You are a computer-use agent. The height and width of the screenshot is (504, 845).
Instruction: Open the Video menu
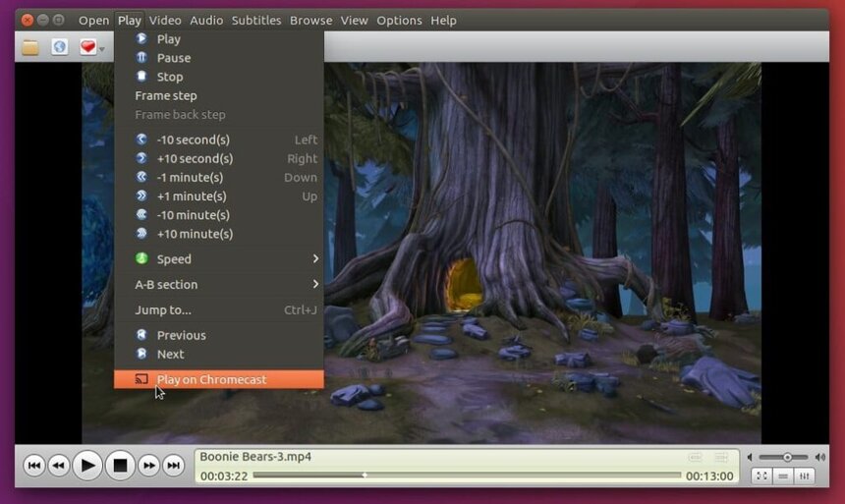coord(165,21)
